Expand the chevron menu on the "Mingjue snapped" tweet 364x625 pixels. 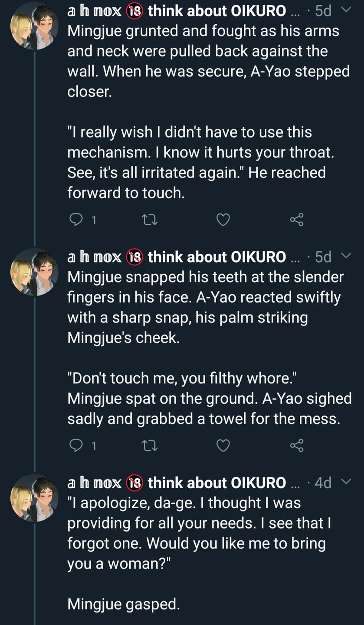[x=346, y=256]
